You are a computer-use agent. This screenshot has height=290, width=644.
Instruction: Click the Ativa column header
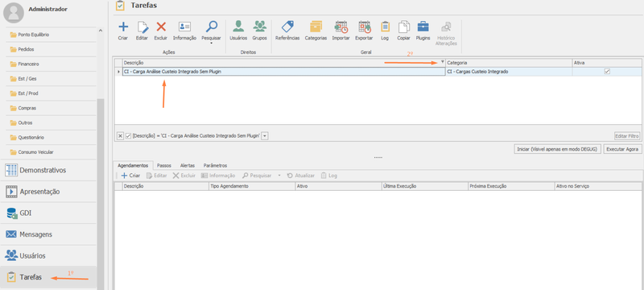pyautogui.click(x=607, y=63)
